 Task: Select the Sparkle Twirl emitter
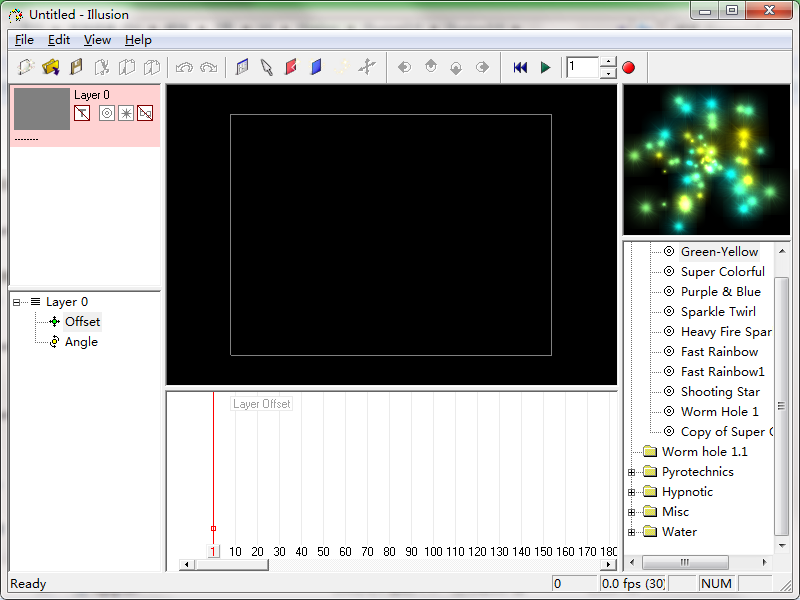point(718,312)
